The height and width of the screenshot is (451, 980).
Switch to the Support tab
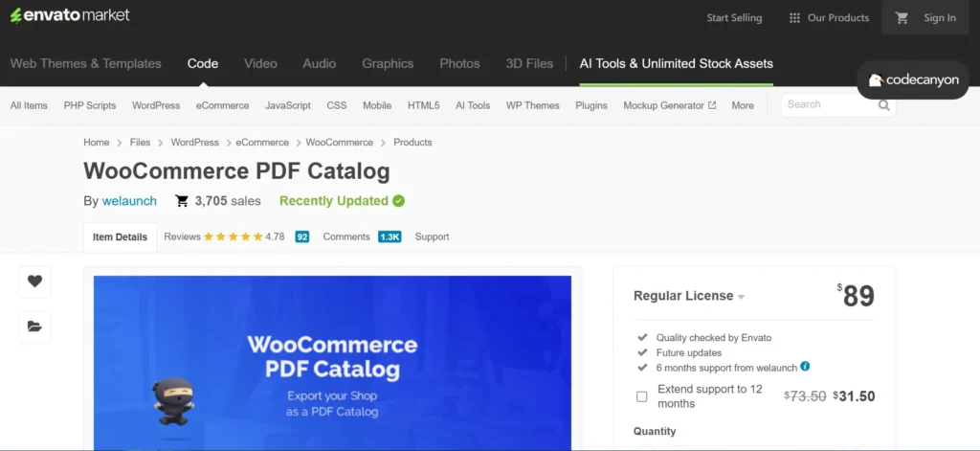(432, 237)
